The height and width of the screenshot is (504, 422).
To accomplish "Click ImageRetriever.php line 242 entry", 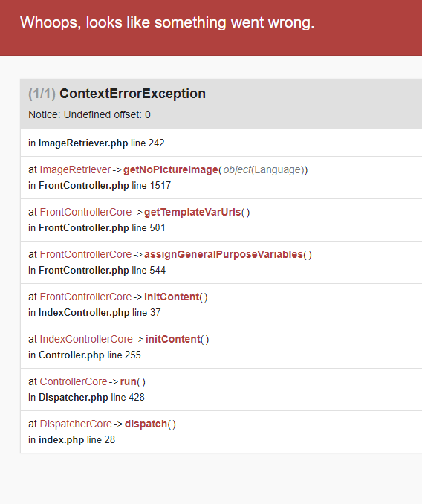I will [x=97, y=143].
